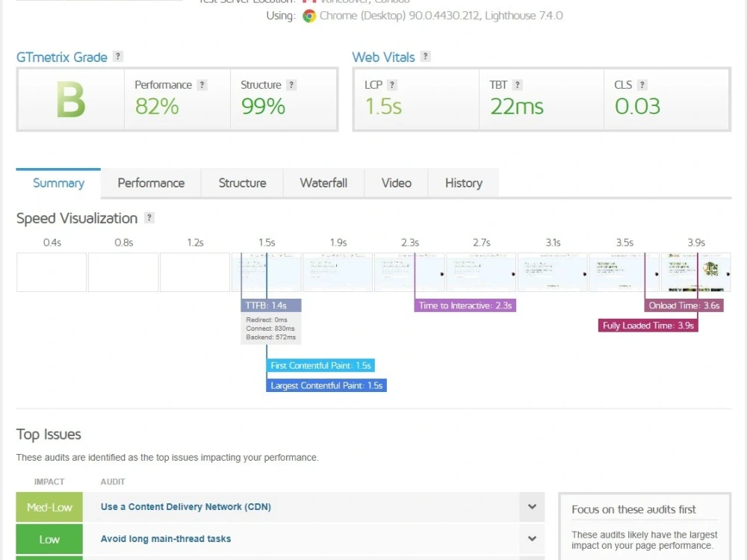
Task: Click the Focus on these audits first heading
Action: (x=633, y=509)
